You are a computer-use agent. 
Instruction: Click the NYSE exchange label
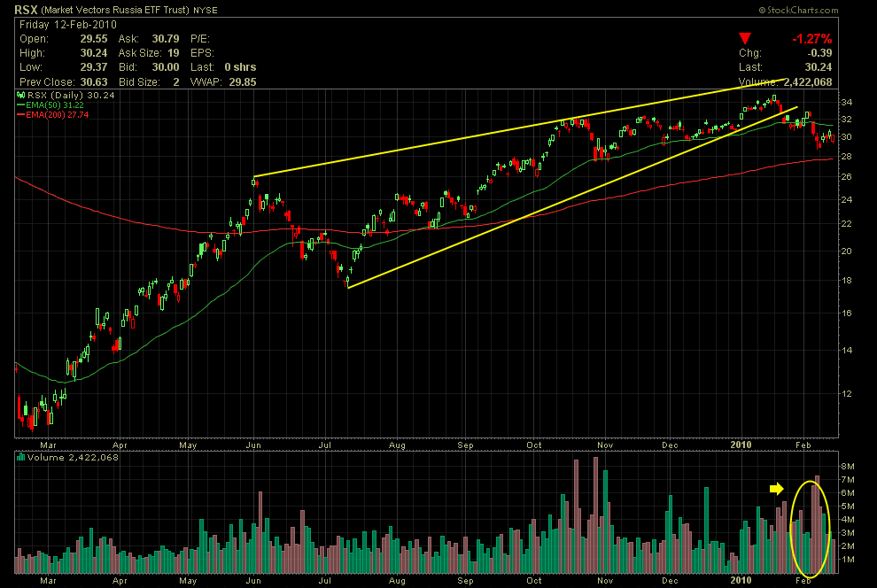point(206,10)
